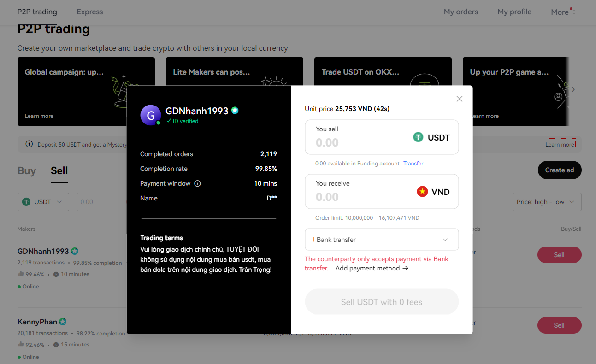This screenshot has height=364, width=596.
Task: Click the ID verified label
Action: [x=183, y=121]
